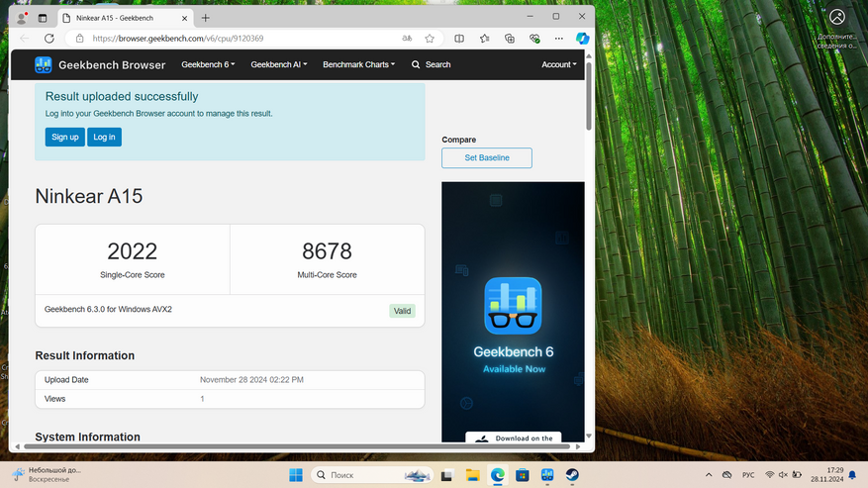Click the Log in button

[104, 137]
